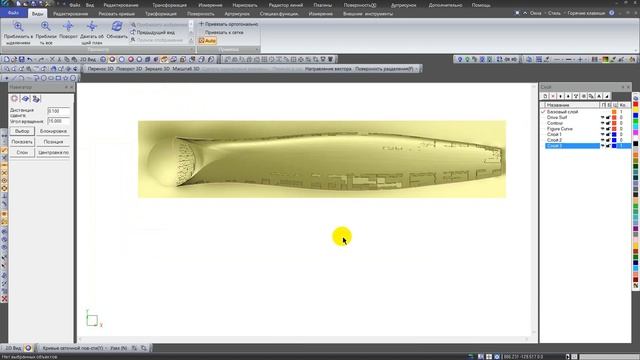This screenshot has height=360, width=640.
Task: Click red sphere shading icon in toolbar
Action: [131, 60]
